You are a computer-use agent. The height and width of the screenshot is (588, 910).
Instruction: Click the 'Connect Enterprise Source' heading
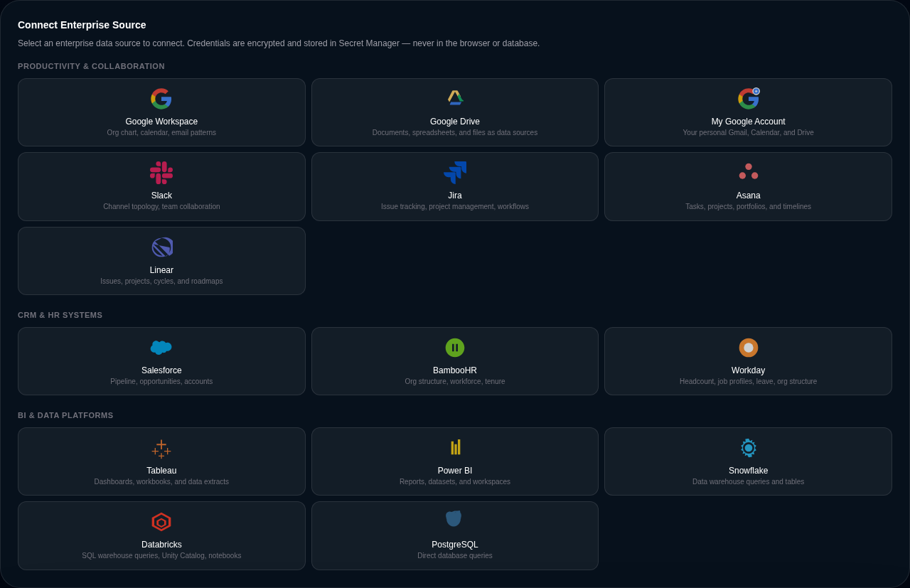[82, 25]
